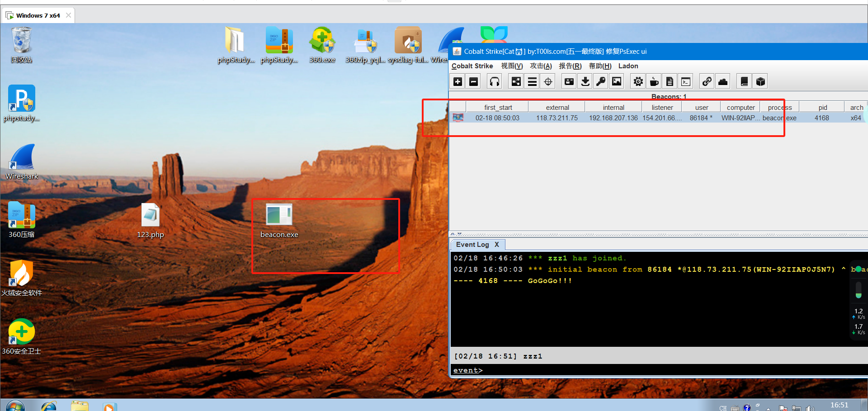The image size is (868, 411).
Task: Open the 攻击(A) menu
Action: coord(541,66)
